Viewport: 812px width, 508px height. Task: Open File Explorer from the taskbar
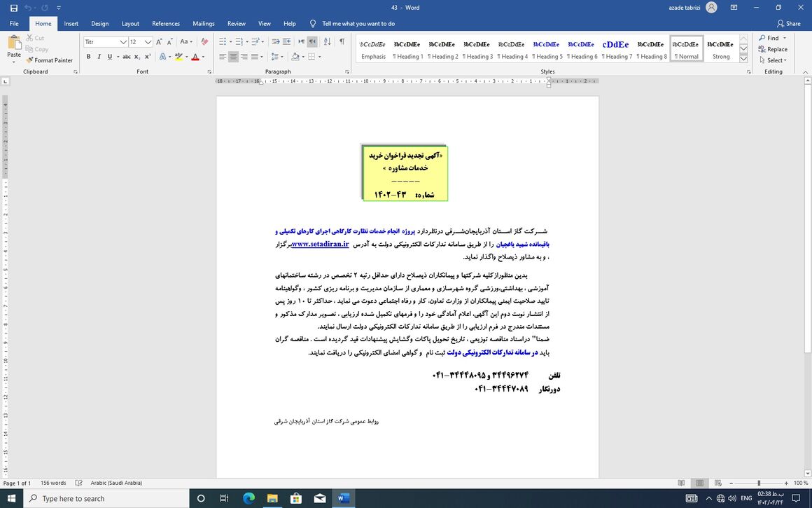tap(272, 498)
